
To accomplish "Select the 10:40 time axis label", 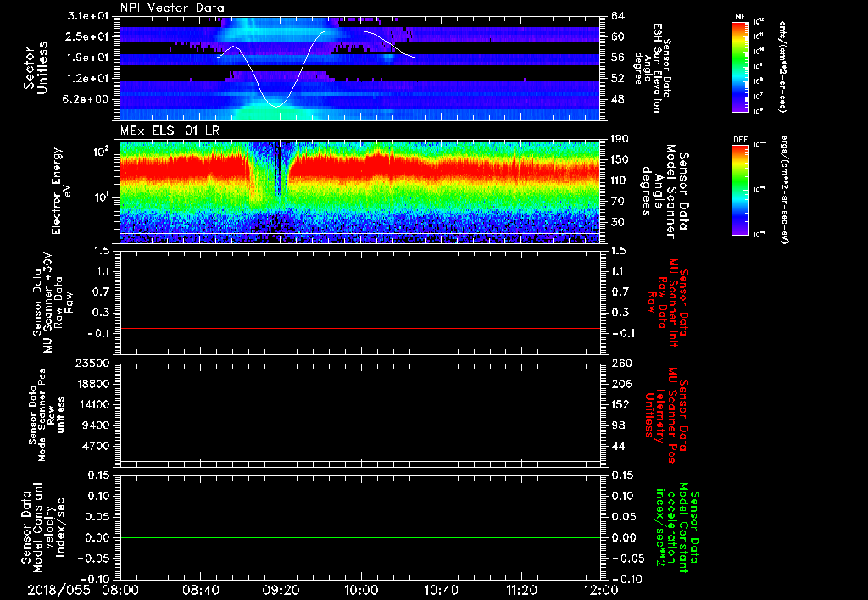I will [x=442, y=590].
